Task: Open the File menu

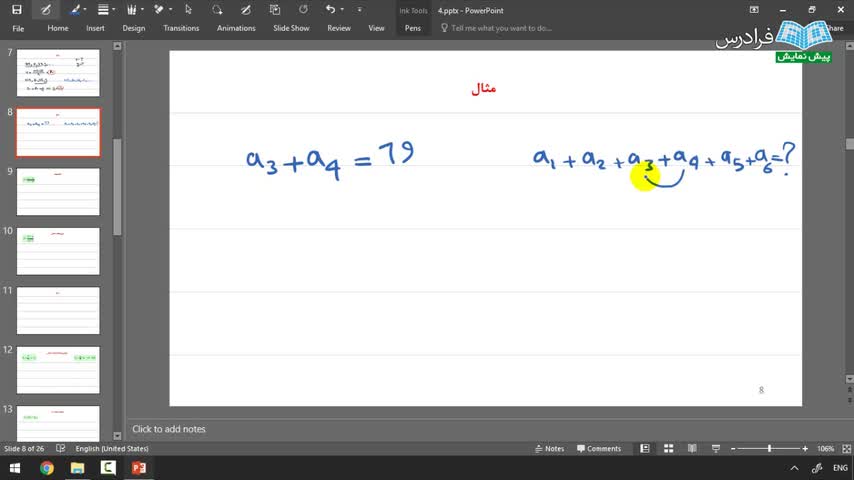Action: coord(18,28)
